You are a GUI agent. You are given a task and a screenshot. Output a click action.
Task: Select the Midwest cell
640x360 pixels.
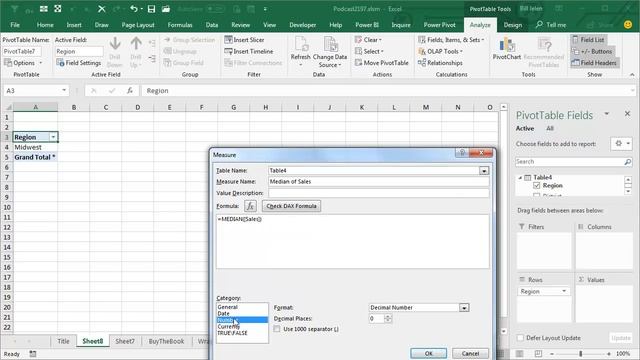point(36,147)
